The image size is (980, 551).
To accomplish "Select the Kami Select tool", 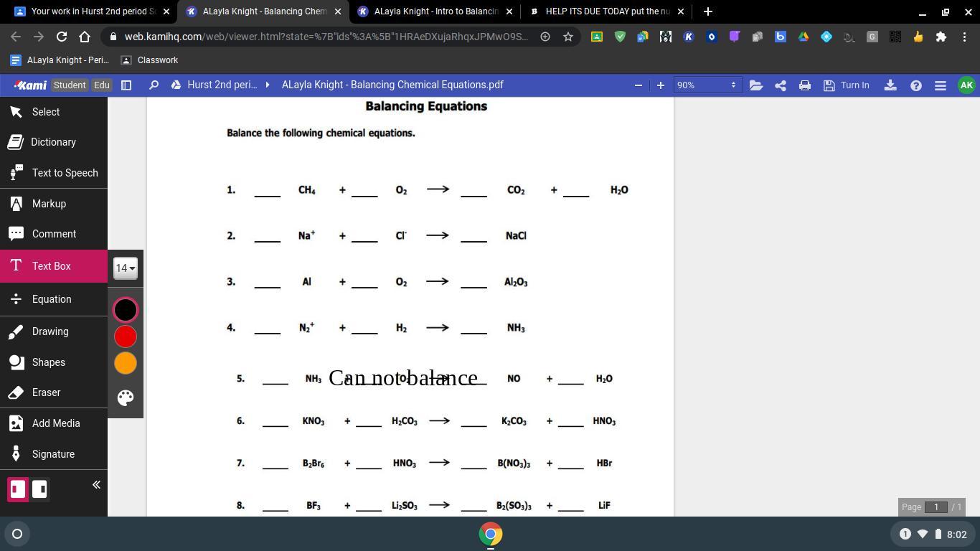I will coord(54,112).
